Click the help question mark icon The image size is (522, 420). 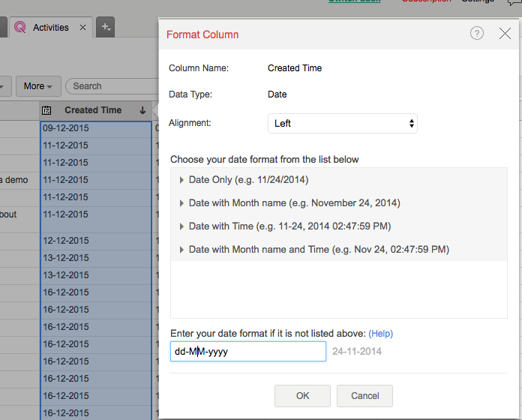[x=477, y=34]
